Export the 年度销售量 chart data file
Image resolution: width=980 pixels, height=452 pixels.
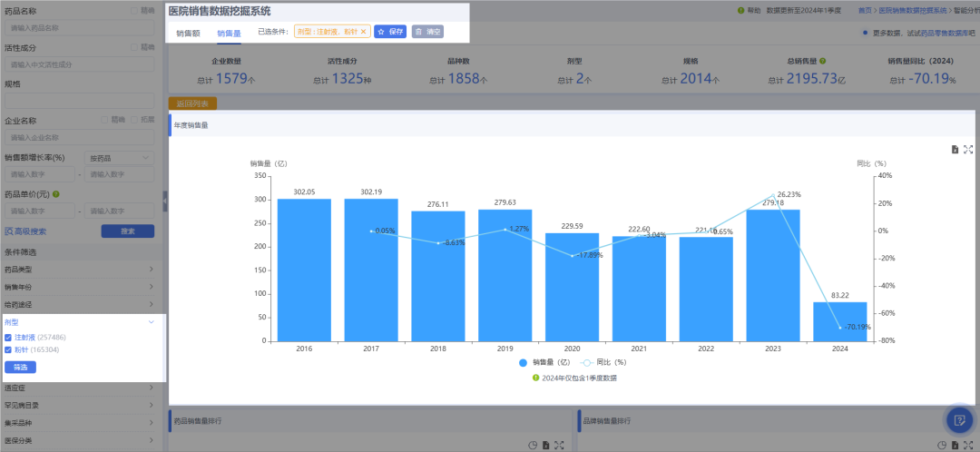(955, 150)
